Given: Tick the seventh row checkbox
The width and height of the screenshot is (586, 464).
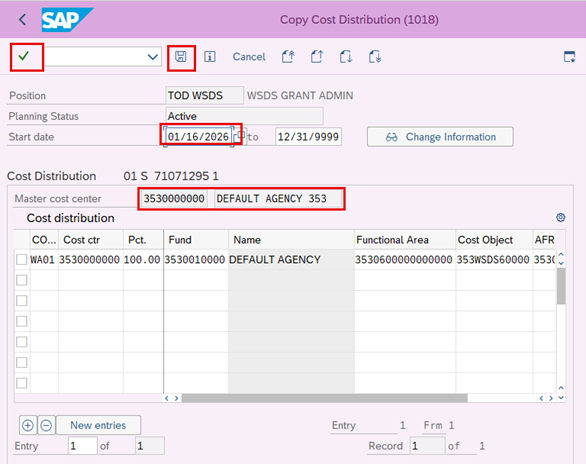Looking at the screenshot, I should pyautogui.click(x=22, y=383).
